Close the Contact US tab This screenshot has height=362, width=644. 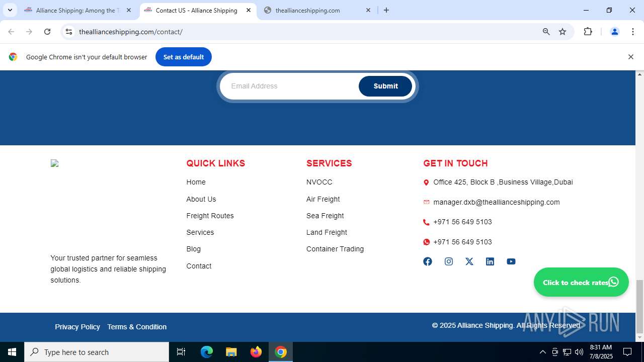coord(249,10)
